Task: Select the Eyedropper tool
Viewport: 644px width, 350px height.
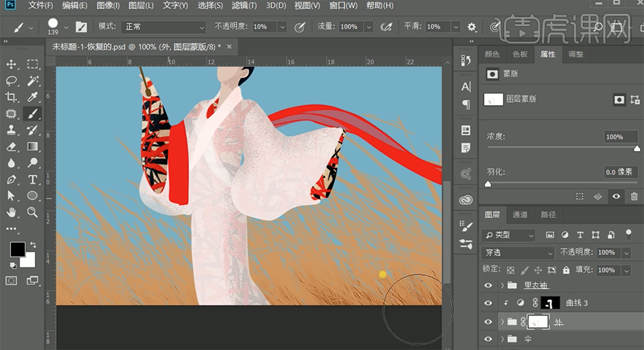Action: [33, 97]
